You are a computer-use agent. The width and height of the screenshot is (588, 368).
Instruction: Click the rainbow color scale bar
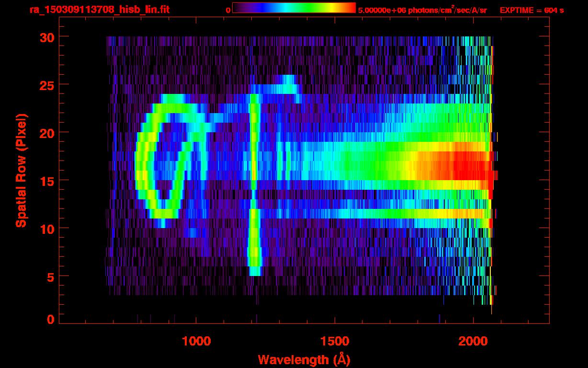pos(294,8)
